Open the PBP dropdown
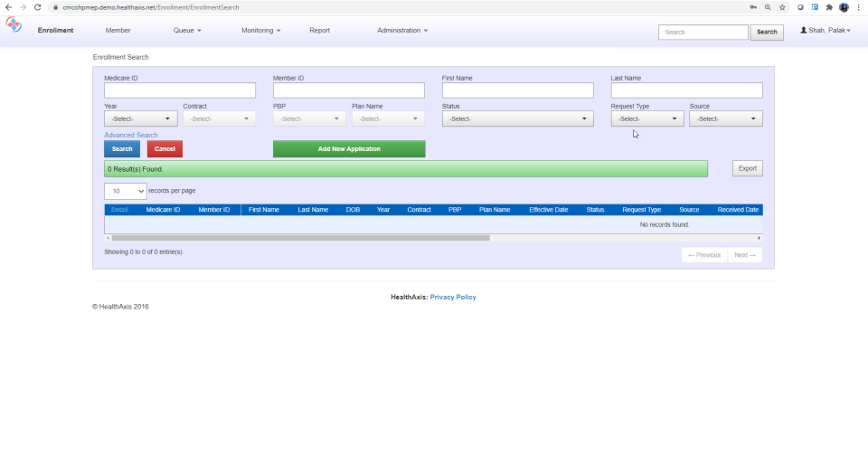868x455 pixels. 309,118
